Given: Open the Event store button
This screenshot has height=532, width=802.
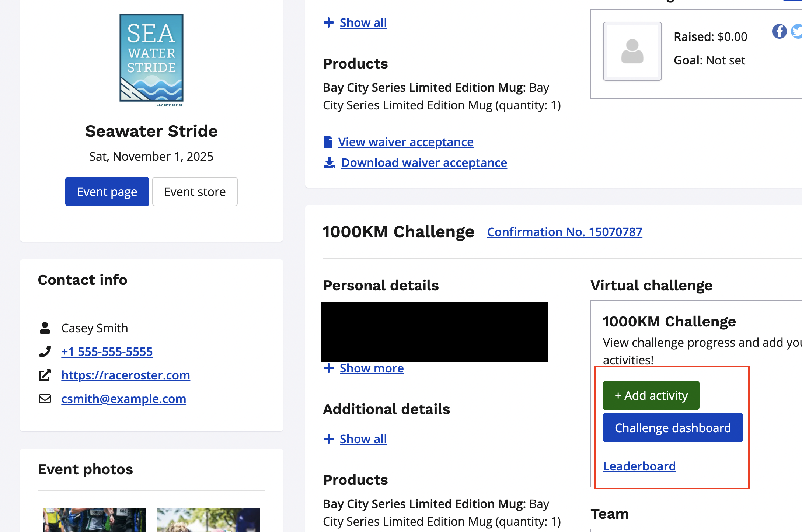Looking at the screenshot, I should pos(195,192).
